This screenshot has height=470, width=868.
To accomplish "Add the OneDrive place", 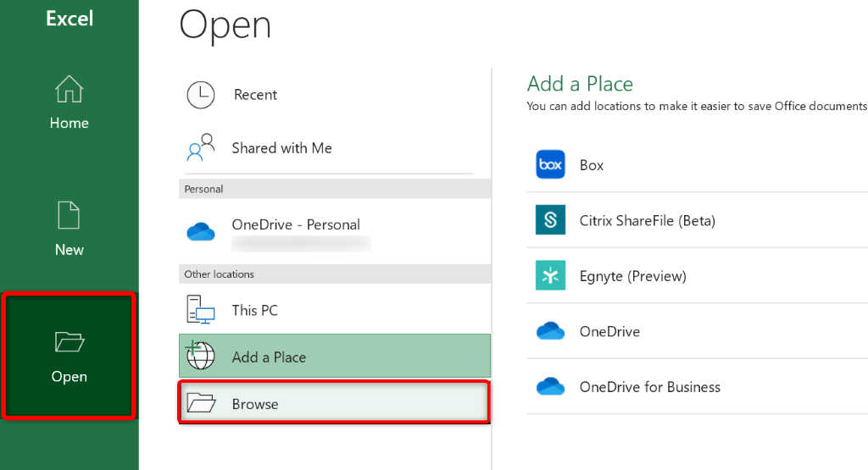I will [x=609, y=331].
